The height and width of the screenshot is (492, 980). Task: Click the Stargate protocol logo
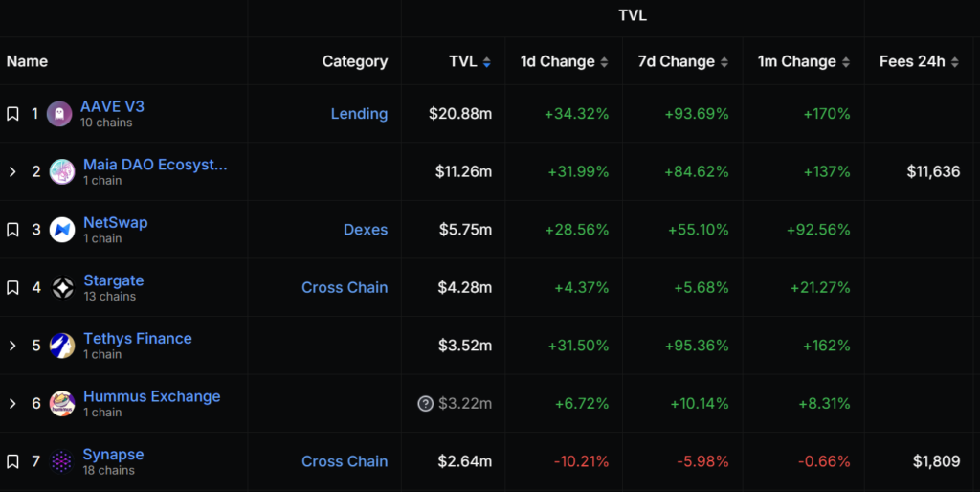point(62,288)
